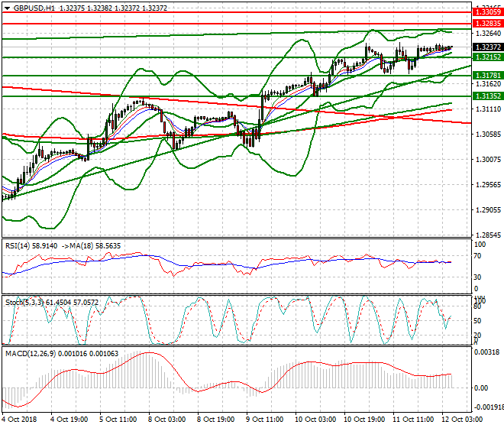Screen dimensions: 504x428
Task: Click the MA(18) 58.5635 label
Action: [x=95, y=246]
